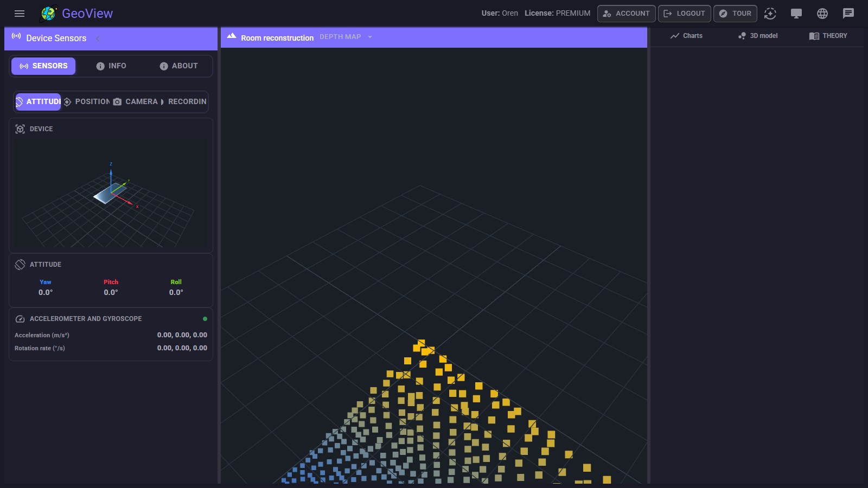Image resolution: width=868 pixels, height=488 pixels.
Task: Click the Pitch value 0.0°
Action: click(x=111, y=292)
